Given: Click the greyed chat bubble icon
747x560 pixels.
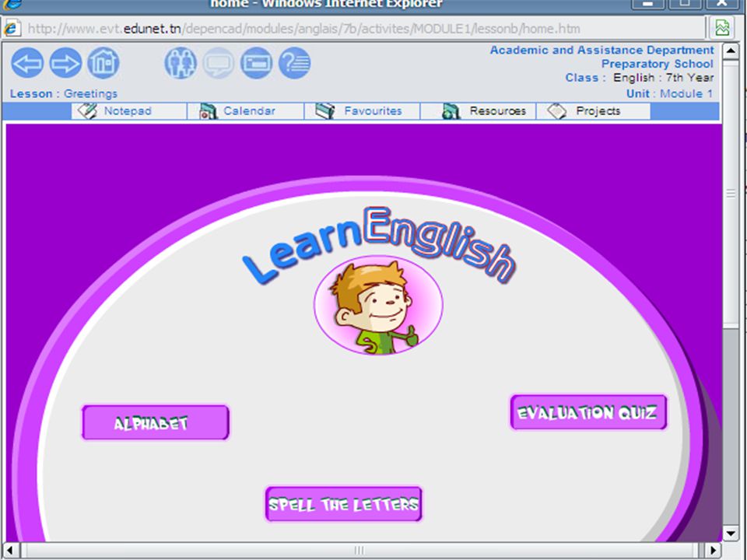Looking at the screenshot, I should 219,63.
